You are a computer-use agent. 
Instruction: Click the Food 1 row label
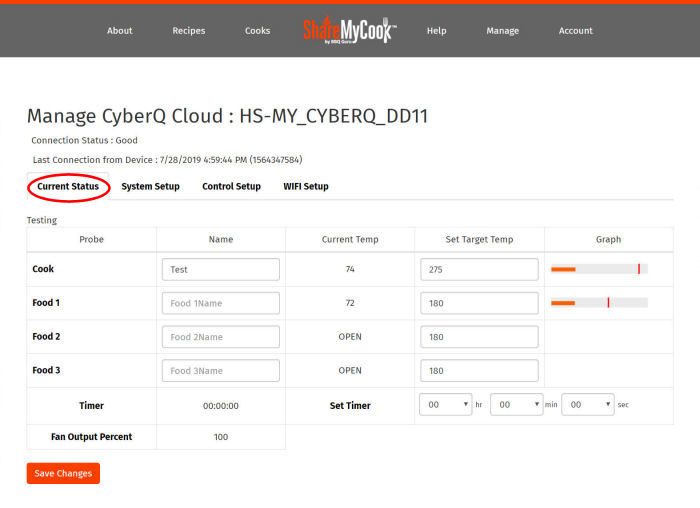point(46,303)
